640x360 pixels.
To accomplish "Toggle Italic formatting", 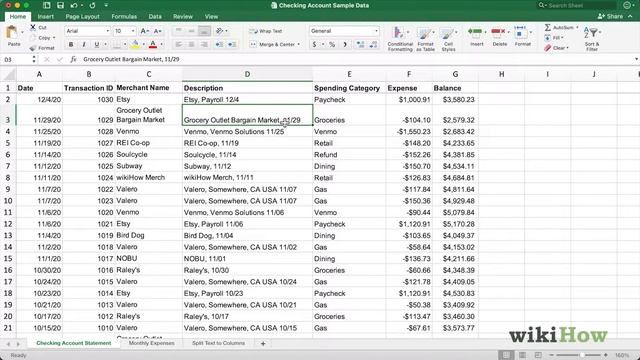I will [84, 44].
